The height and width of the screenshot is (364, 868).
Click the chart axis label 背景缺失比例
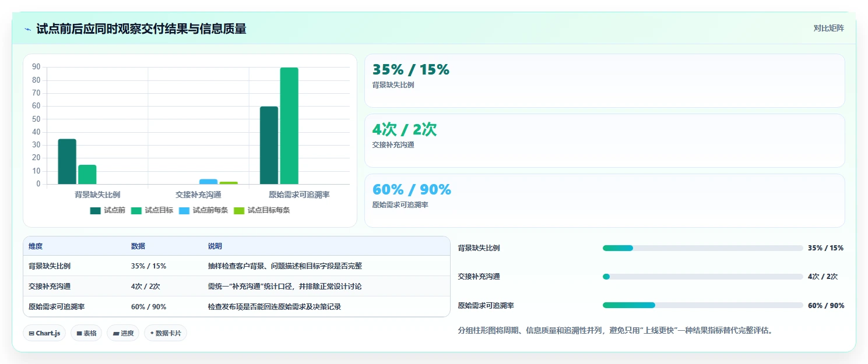(x=97, y=195)
